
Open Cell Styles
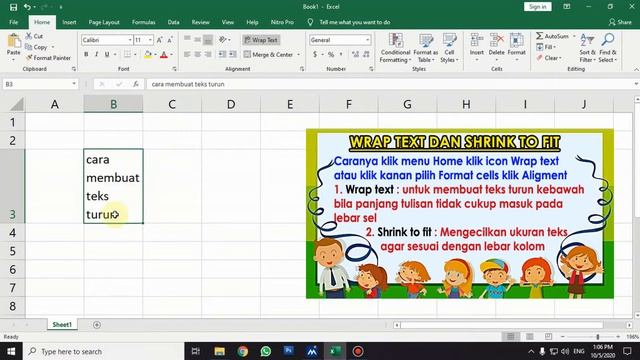pyautogui.click(x=449, y=48)
